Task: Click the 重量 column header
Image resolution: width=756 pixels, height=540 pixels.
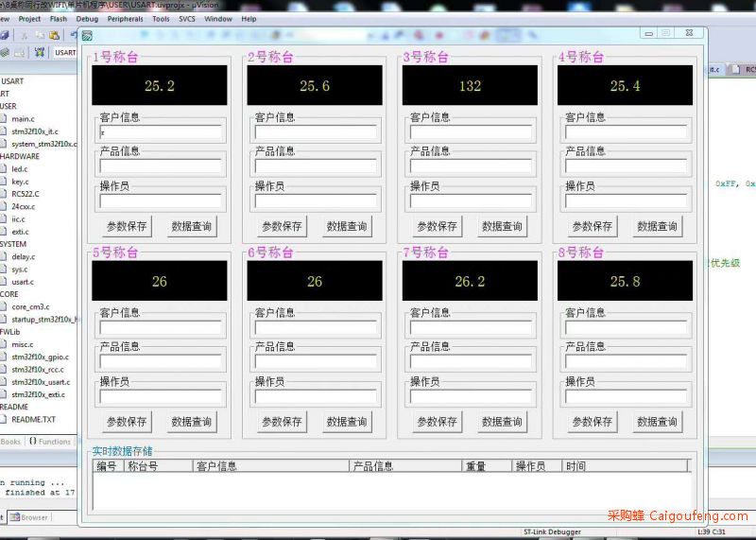Action: pos(487,466)
